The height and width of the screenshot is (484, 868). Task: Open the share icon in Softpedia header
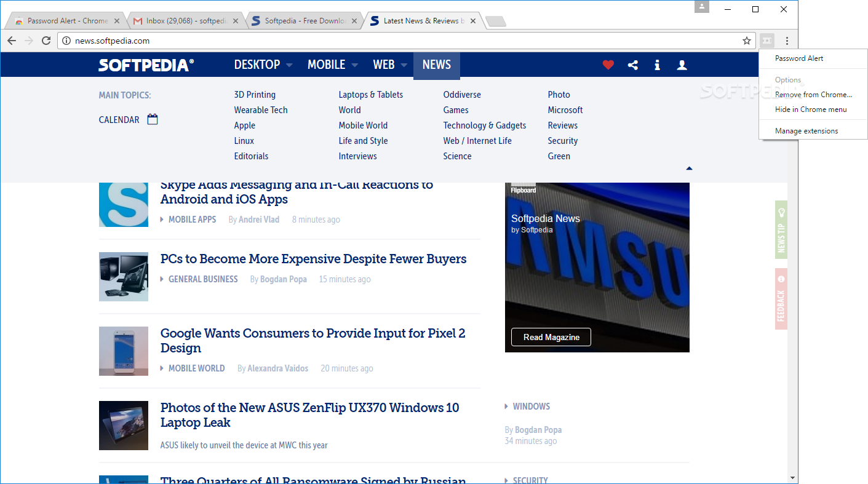click(x=633, y=65)
